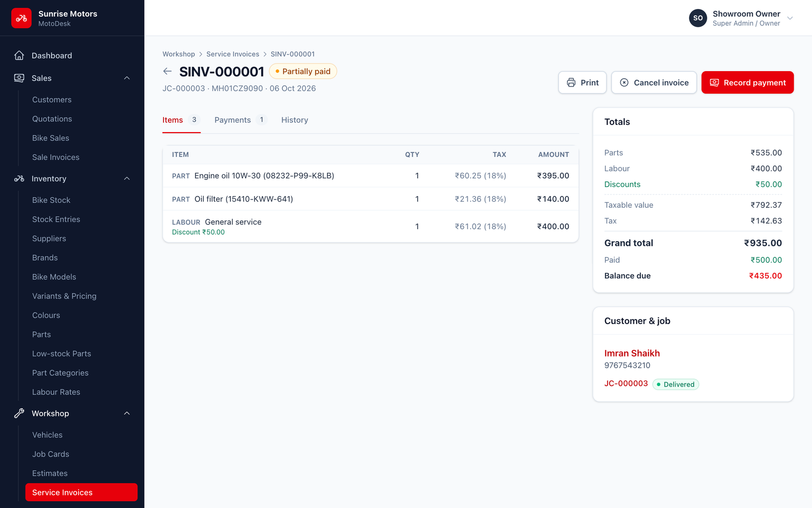The width and height of the screenshot is (812, 508).
Task: Open the Payments tab
Action: click(241, 120)
